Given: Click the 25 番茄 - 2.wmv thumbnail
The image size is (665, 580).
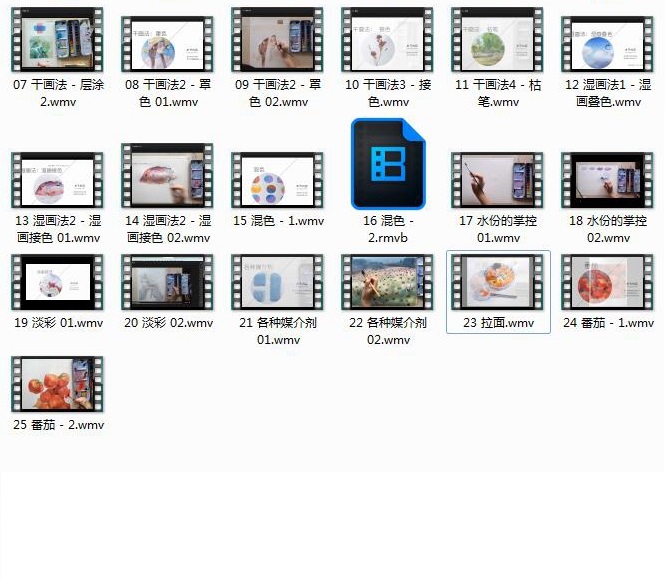Looking at the screenshot, I should pyautogui.click(x=57, y=384).
